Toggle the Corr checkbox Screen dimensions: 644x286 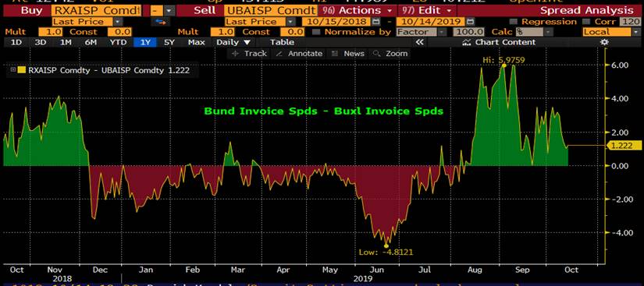[x=585, y=22]
